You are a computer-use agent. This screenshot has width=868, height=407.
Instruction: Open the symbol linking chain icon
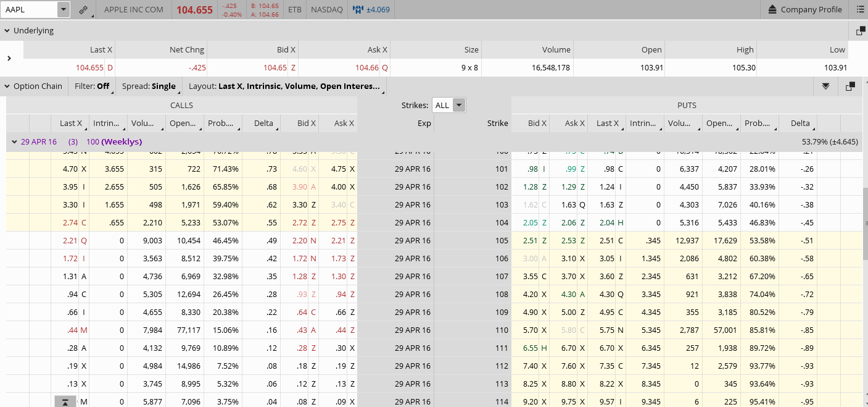click(83, 10)
